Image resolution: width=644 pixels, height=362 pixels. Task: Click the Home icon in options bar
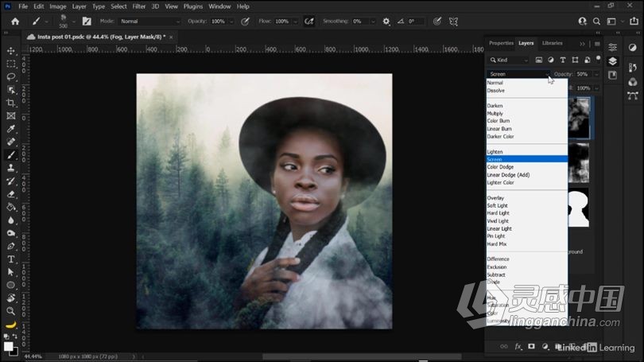[14, 21]
